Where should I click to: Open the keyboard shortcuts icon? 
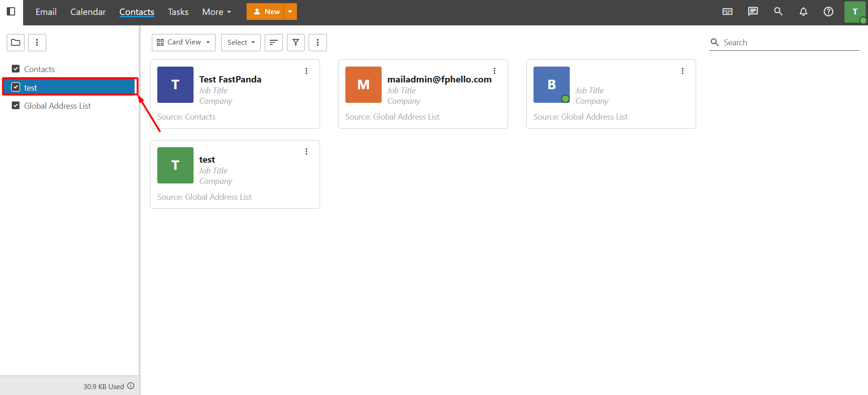coord(727,12)
